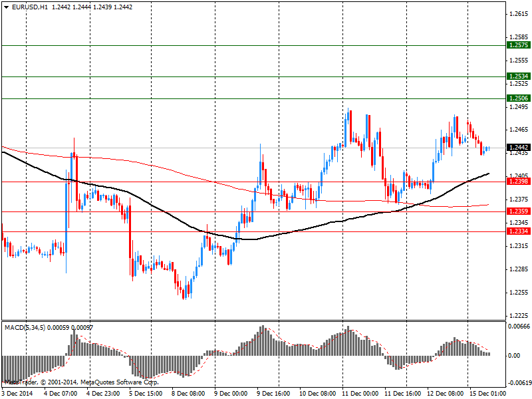Select the 1.2398 red support level label
Viewport: 532px width, 399px height.
click(518, 182)
